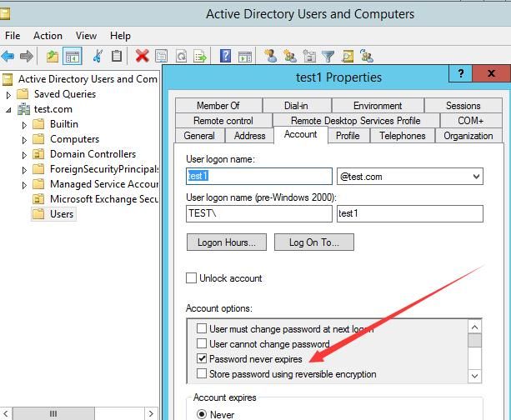Switch to the COM+ tab

tap(471, 121)
